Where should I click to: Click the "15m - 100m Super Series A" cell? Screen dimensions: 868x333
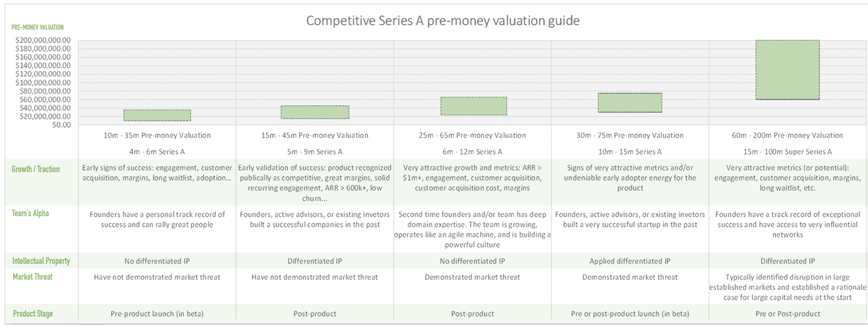[x=787, y=152]
